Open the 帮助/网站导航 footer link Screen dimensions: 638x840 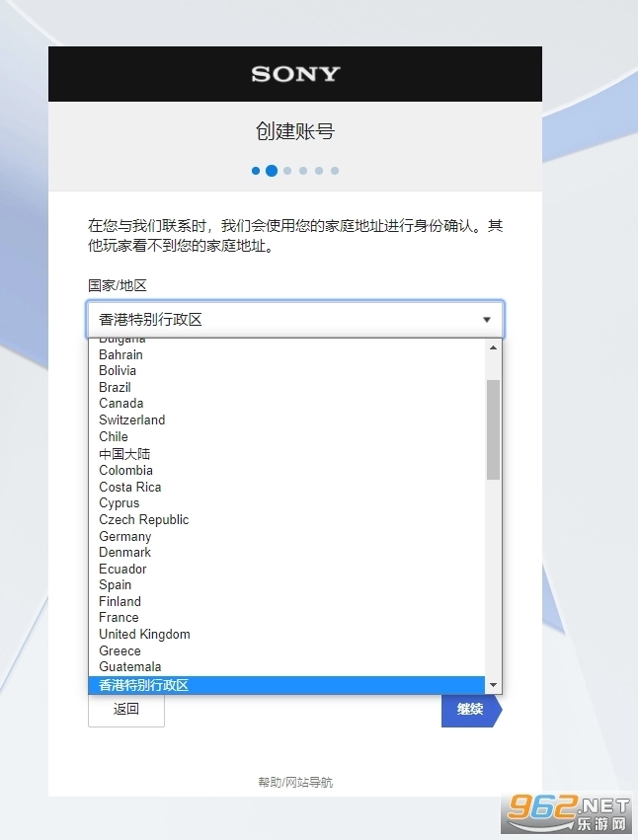click(x=295, y=782)
